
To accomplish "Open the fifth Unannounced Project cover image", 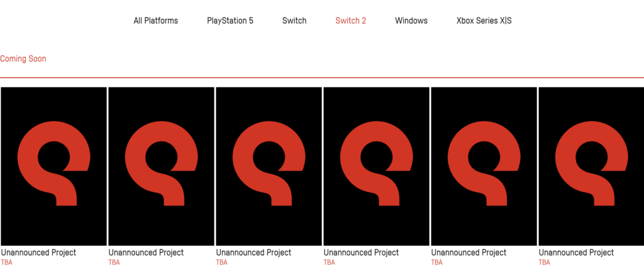I will point(484,166).
